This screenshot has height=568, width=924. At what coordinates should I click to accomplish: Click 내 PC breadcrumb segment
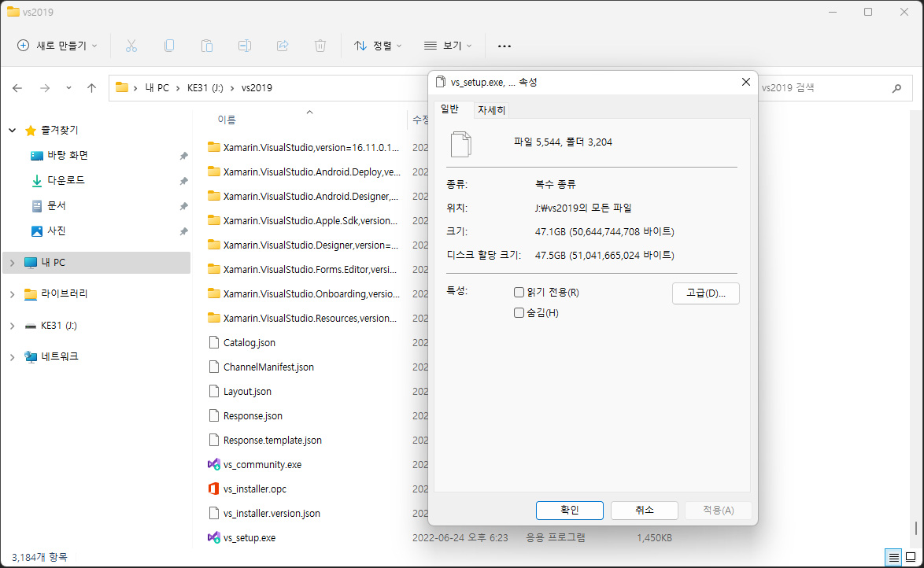[x=157, y=88]
